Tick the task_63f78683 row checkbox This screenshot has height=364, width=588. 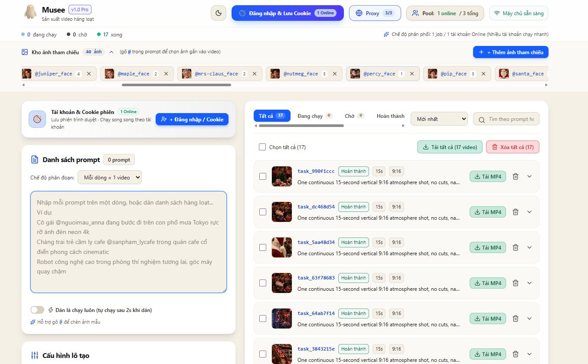click(263, 283)
